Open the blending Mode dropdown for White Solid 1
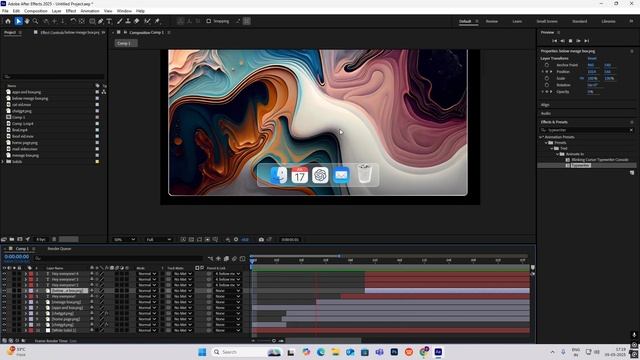Image resolution: width=640 pixels, height=360 pixels. click(147, 330)
